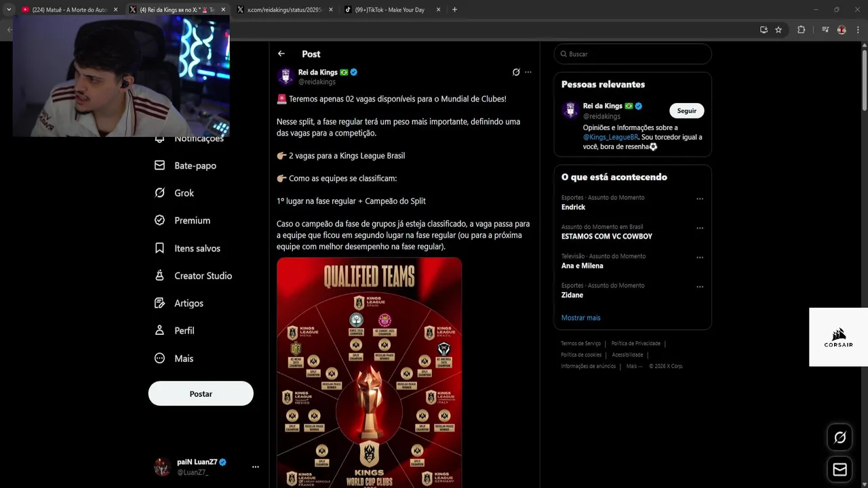Click the Artigos icon

pyautogui.click(x=159, y=303)
